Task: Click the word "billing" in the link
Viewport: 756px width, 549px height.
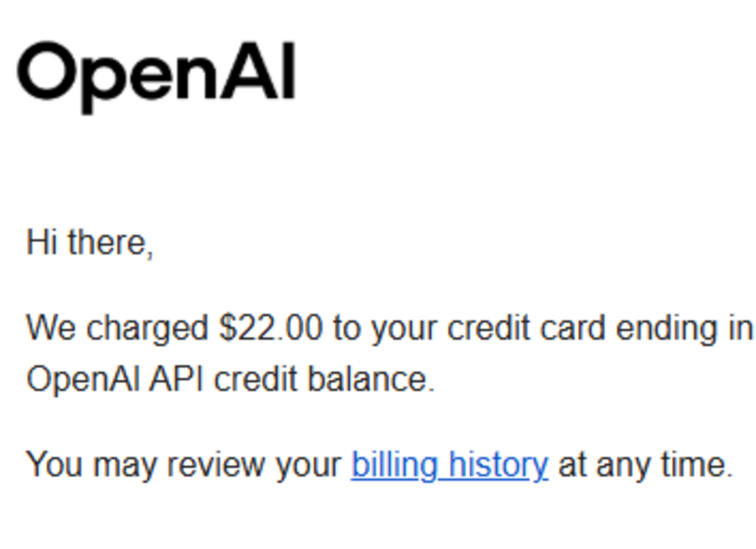Action: pyautogui.click(x=394, y=465)
